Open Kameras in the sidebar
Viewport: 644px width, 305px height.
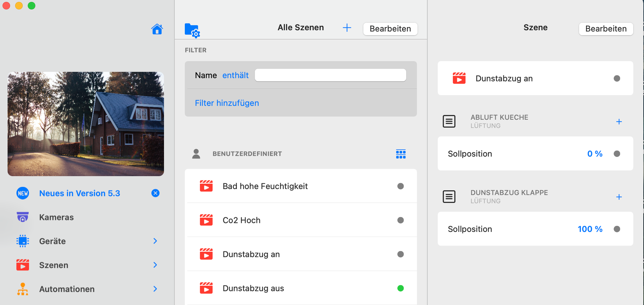pos(56,217)
